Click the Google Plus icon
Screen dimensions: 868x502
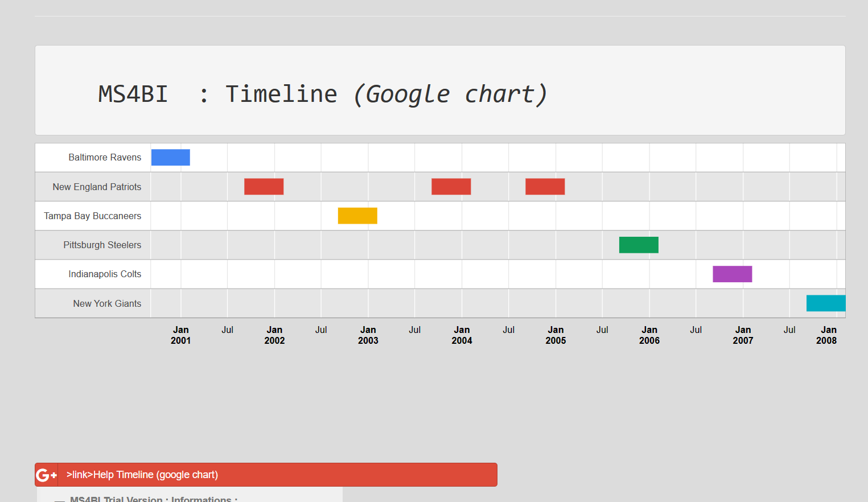[x=47, y=475]
